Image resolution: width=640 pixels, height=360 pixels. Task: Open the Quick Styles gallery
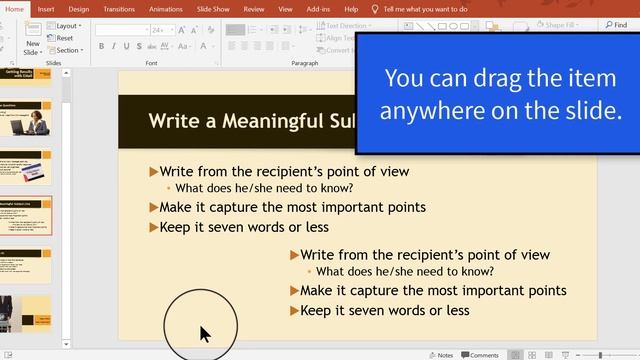(521, 27)
